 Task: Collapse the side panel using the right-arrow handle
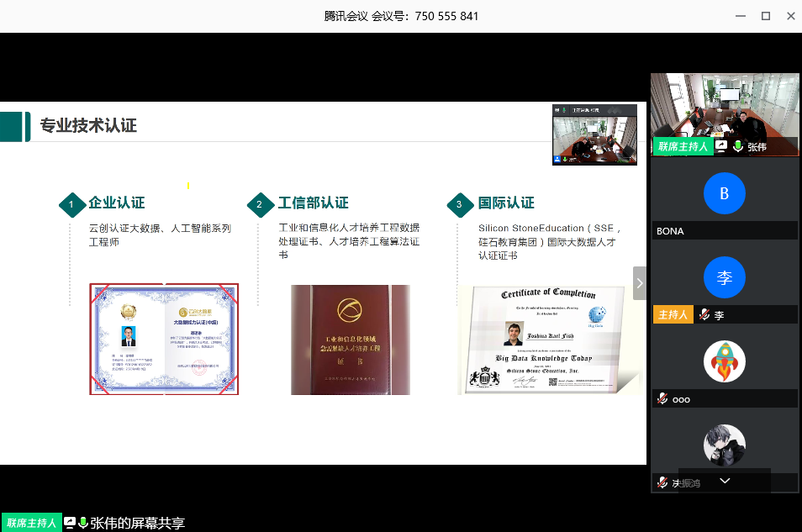click(639, 283)
